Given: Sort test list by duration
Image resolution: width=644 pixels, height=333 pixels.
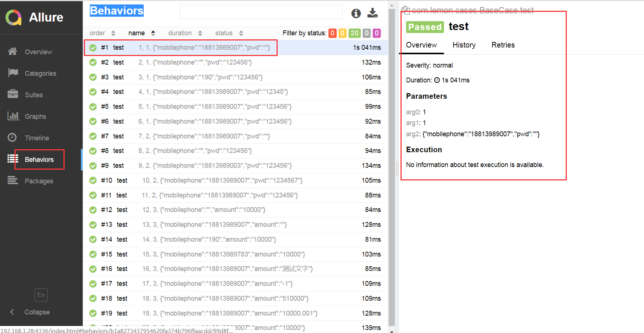Looking at the screenshot, I should pyautogui.click(x=185, y=33).
